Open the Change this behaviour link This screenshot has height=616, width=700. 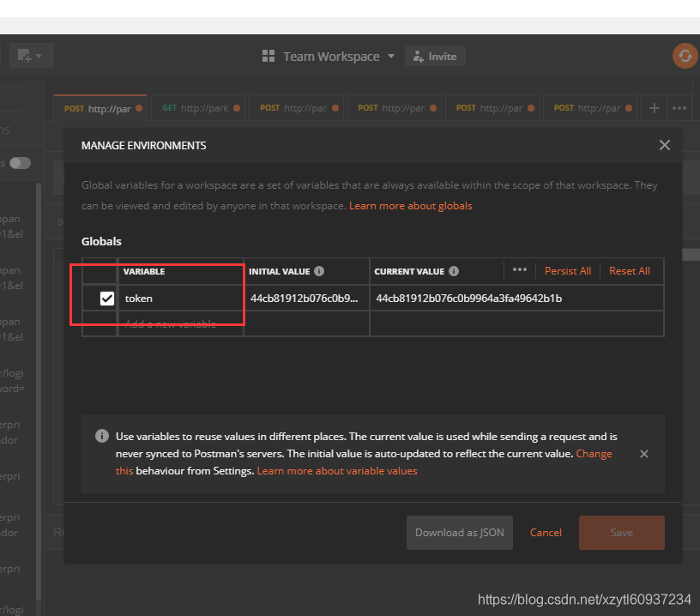point(594,454)
